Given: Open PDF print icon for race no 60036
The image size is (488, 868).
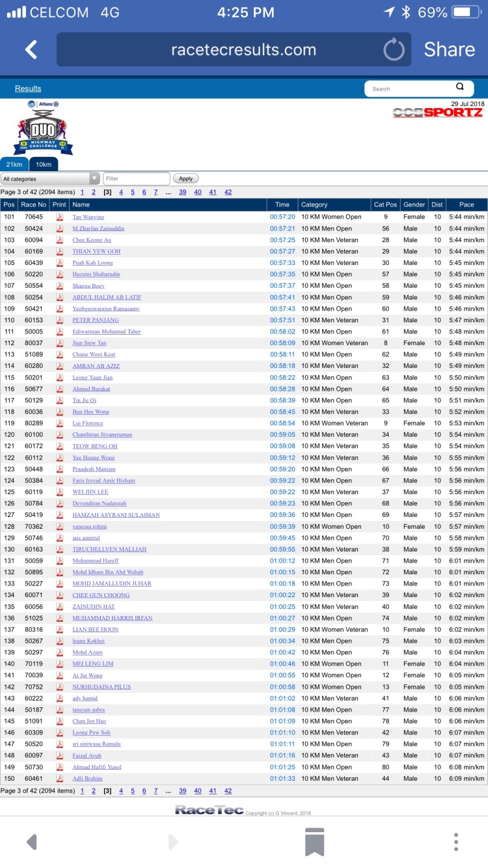Looking at the screenshot, I should click(60, 412).
